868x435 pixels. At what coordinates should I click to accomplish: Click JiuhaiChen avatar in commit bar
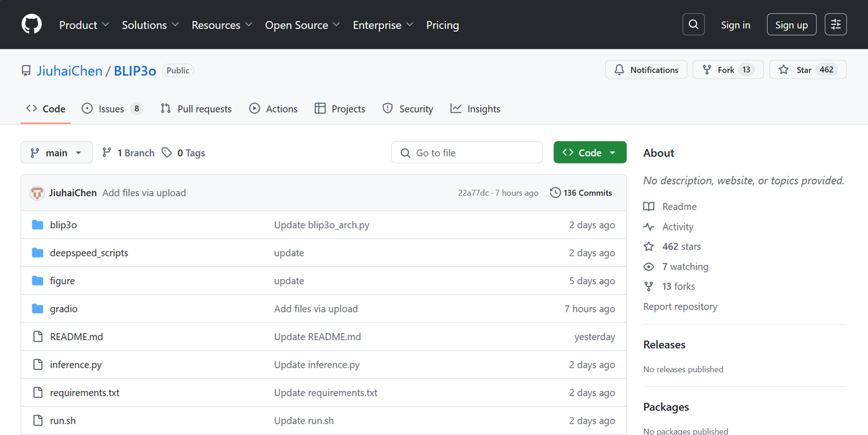[x=37, y=193]
